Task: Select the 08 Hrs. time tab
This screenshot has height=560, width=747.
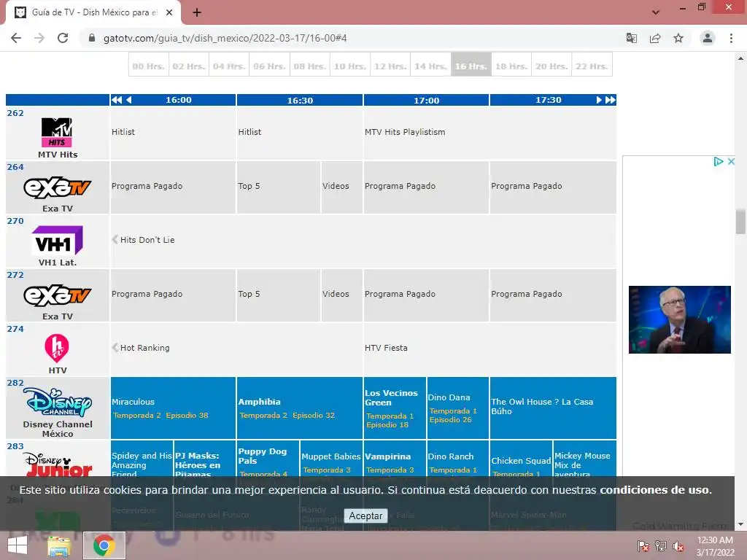Action: pos(309,66)
